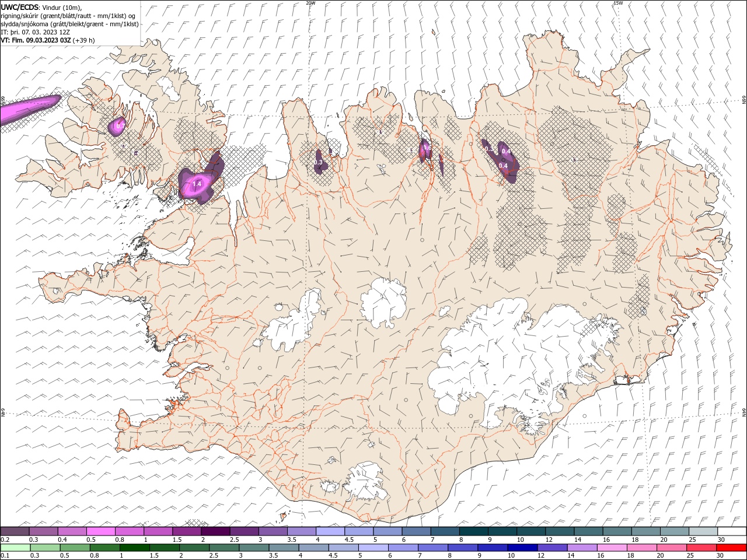Pick the darkest green 1 swatch, bottom legend row
Viewport: 747px width, 560px height.
tap(134, 548)
